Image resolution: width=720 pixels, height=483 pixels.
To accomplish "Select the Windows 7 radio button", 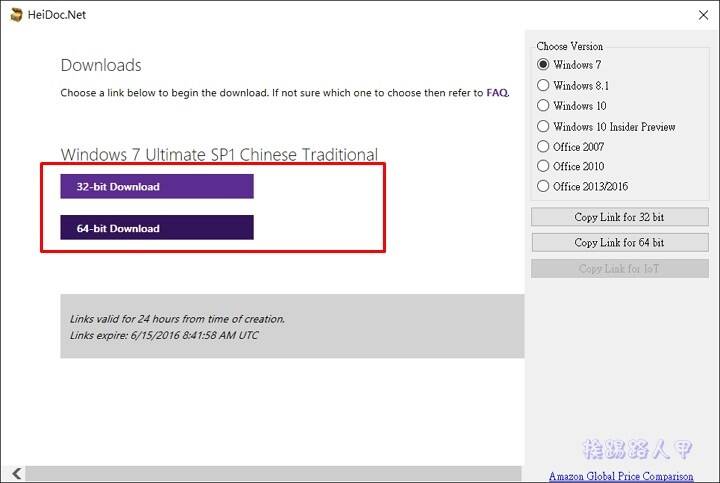I will (x=543, y=64).
